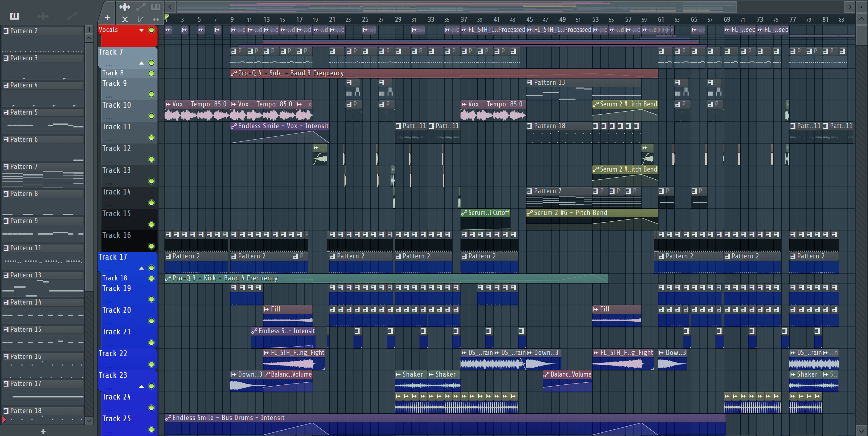Click the green playhead marker at bar 1
The height and width of the screenshot is (436, 868).
(167, 17)
